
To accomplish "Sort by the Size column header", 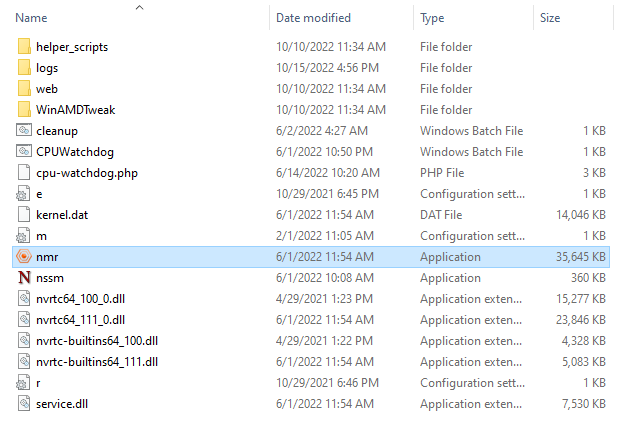I will point(550,18).
